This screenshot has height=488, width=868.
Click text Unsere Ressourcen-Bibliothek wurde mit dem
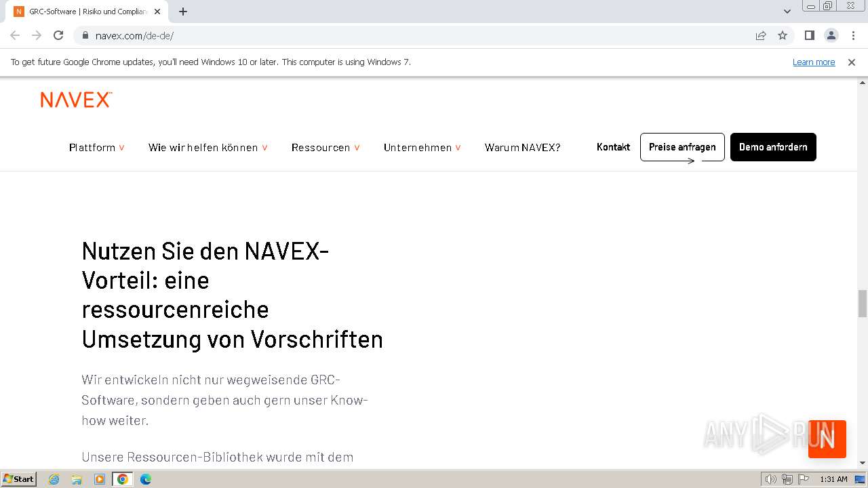coord(218,457)
